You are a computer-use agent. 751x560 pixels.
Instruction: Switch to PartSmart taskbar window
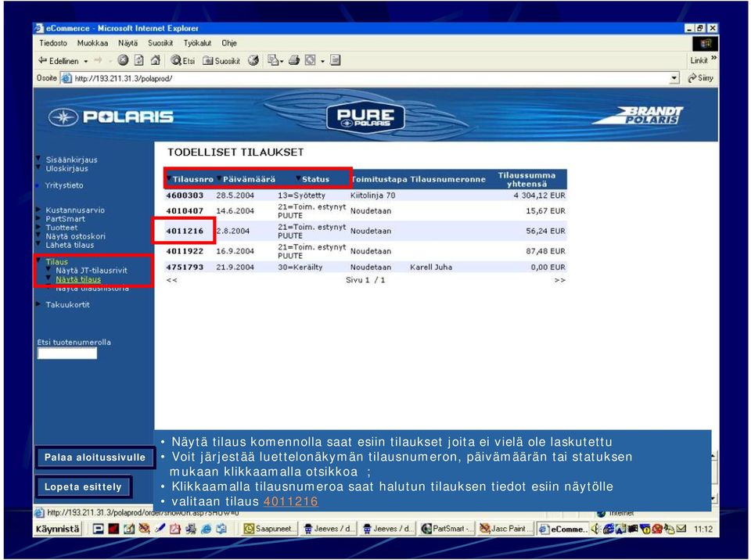pos(447,529)
